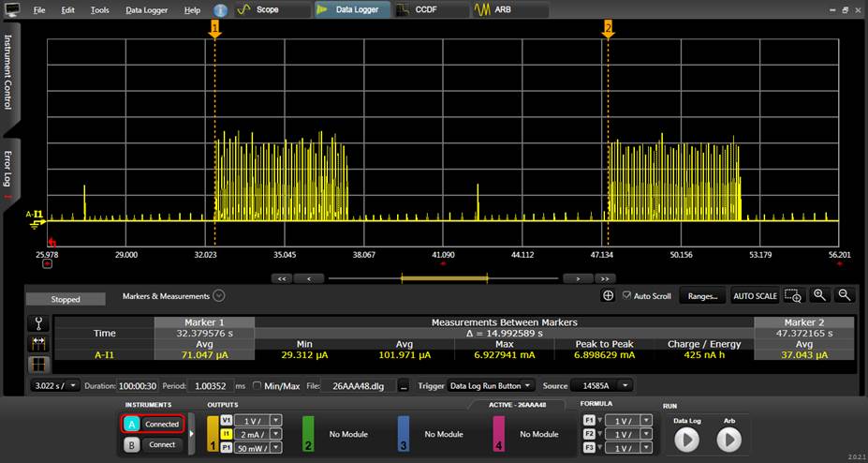The width and height of the screenshot is (868, 463).
Task: Toggle F3 formula trace
Action: [589, 448]
